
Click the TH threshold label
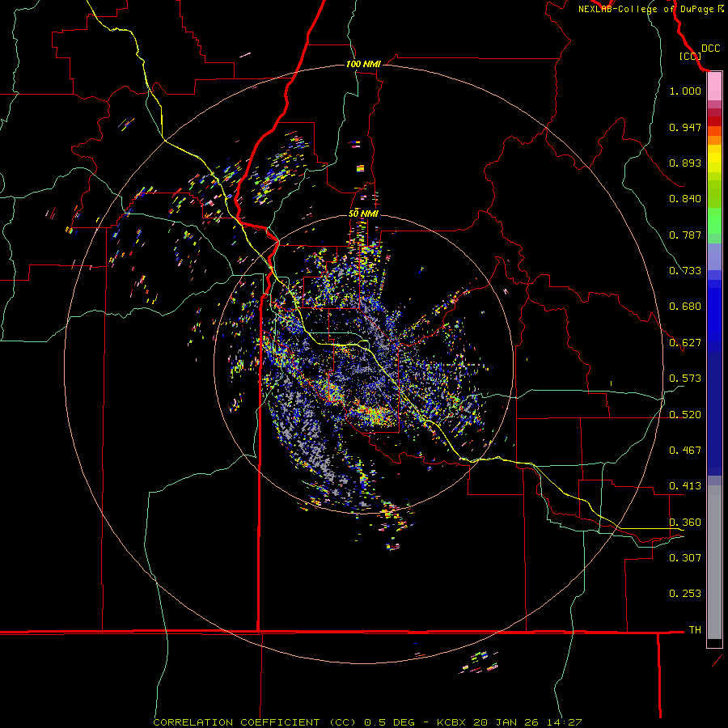(695, 630)
